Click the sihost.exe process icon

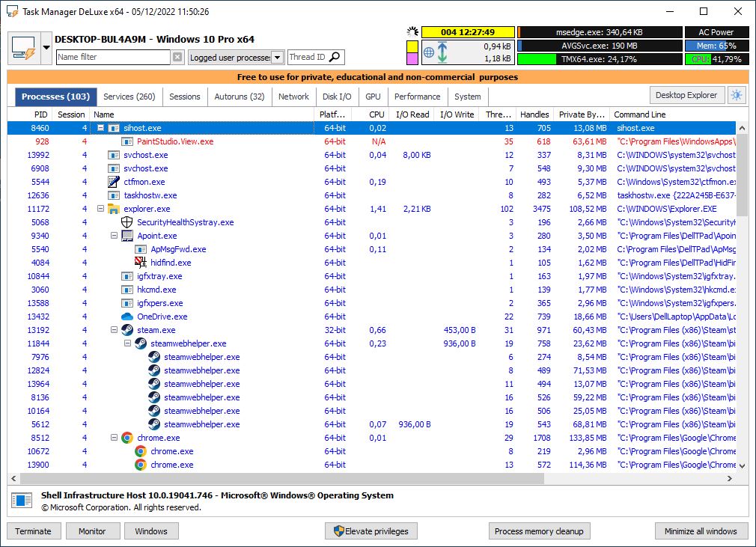coord(114,128)
